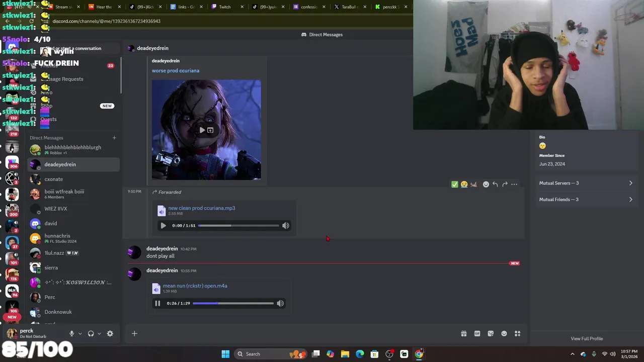
Task: Open File Explorer from the taskbar
Action: pyautogui.click(x=345, y=354)
